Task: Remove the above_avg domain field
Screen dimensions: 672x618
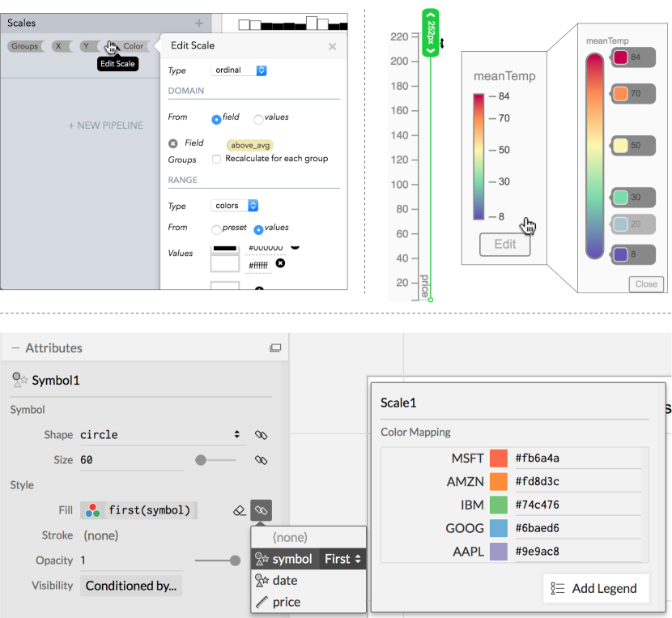Action: tap(172, 143)
